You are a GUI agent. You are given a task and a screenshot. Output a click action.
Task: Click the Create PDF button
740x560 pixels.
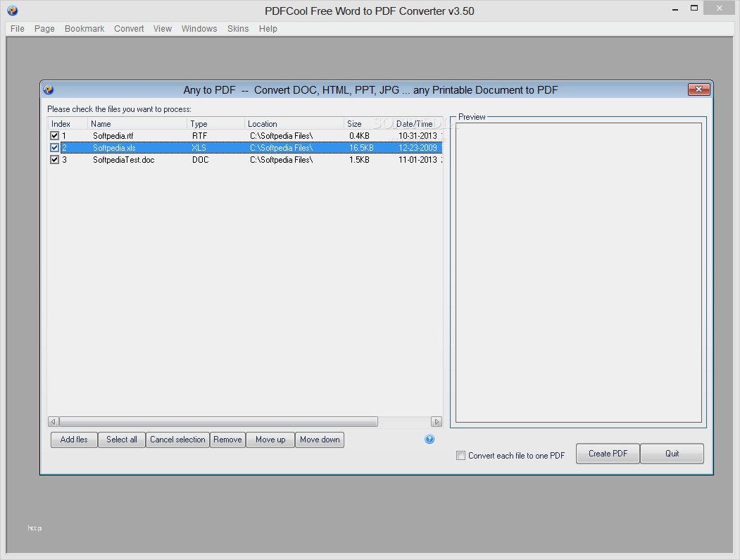tap(608, 454)
